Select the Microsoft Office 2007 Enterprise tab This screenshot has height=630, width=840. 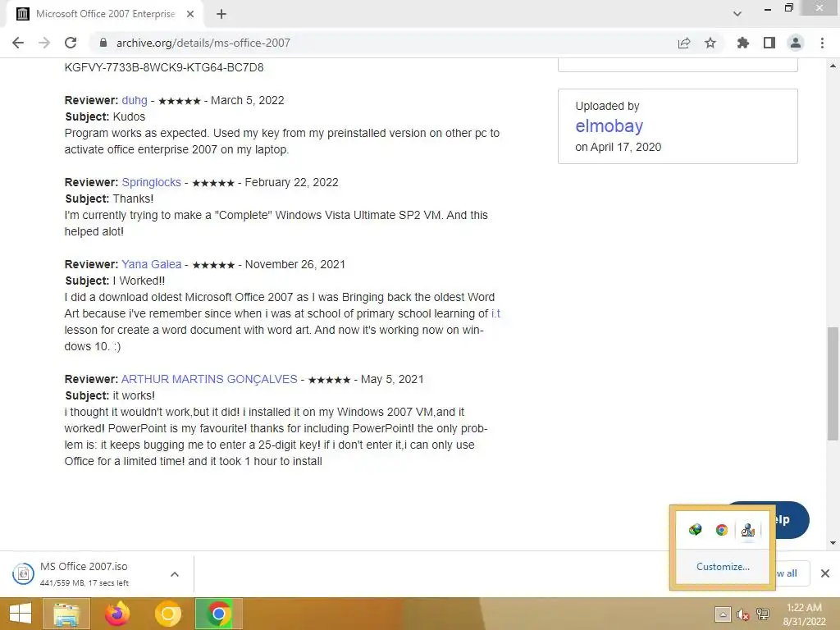(x=105, y=14)
